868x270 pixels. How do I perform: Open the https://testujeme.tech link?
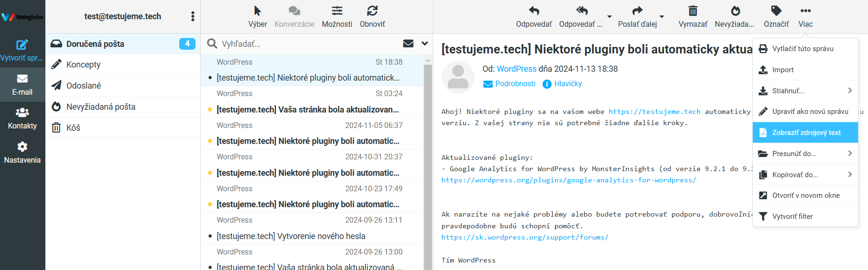655,112
